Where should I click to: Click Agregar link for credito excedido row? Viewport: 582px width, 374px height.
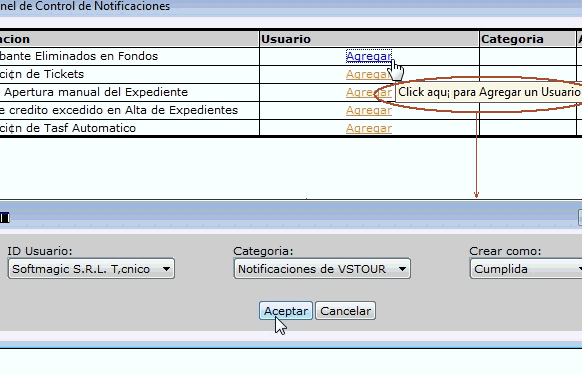[369, 110]
